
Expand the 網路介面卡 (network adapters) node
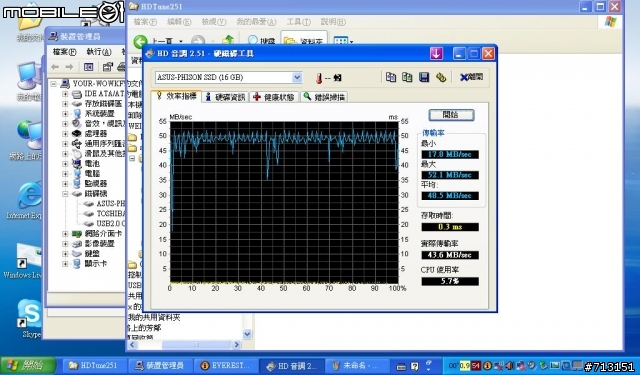pos(65,234)
